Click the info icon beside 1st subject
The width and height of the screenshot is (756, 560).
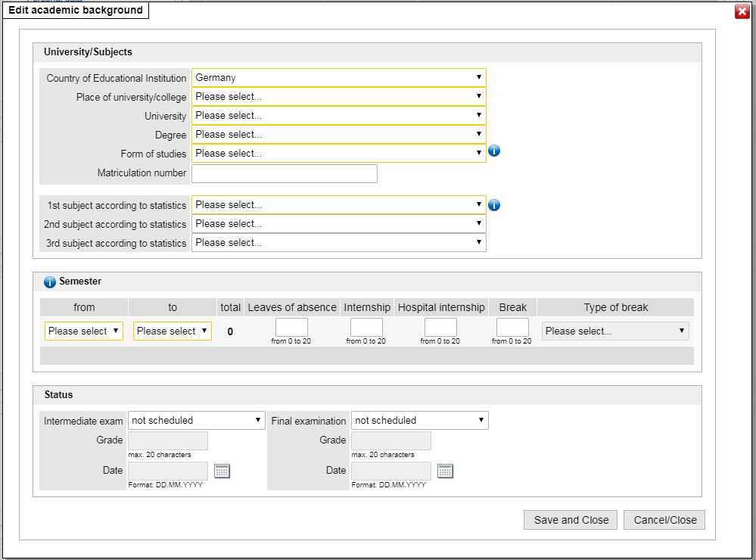[494, 205]
